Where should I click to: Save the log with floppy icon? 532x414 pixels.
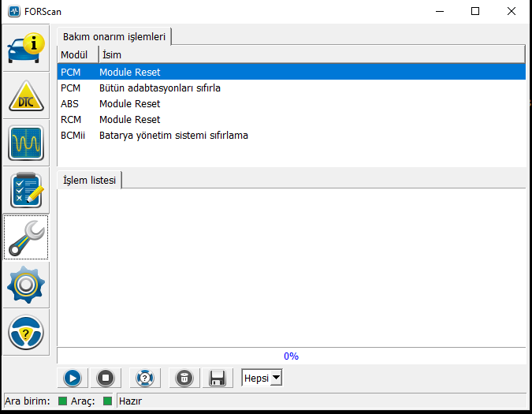point(218,378)
